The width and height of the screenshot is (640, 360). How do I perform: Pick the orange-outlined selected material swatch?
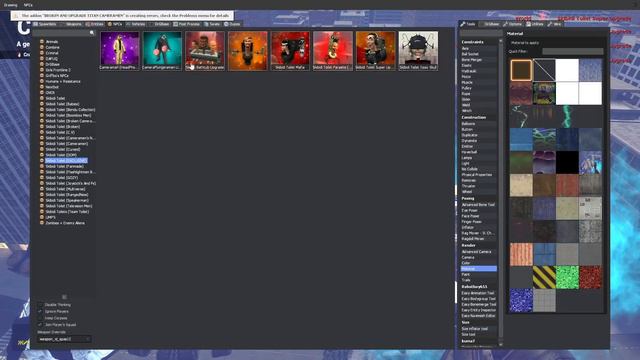click(521, 70)
